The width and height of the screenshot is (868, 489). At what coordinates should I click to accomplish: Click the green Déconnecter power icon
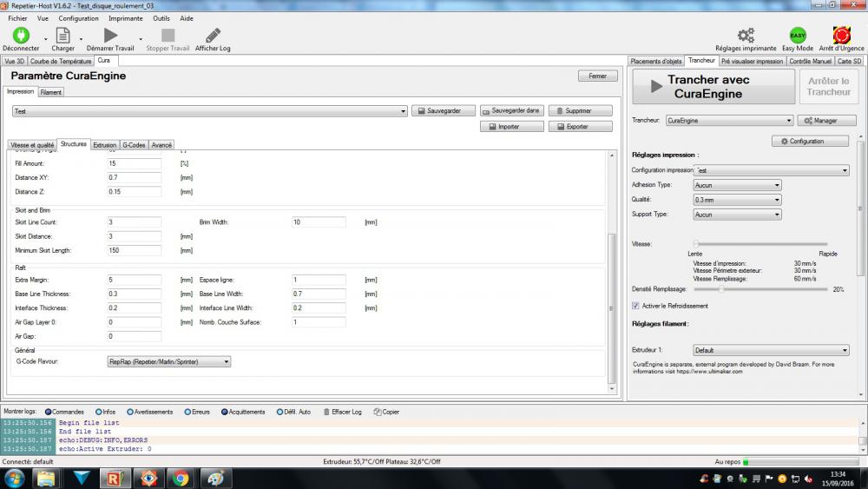tap(21, 36)
